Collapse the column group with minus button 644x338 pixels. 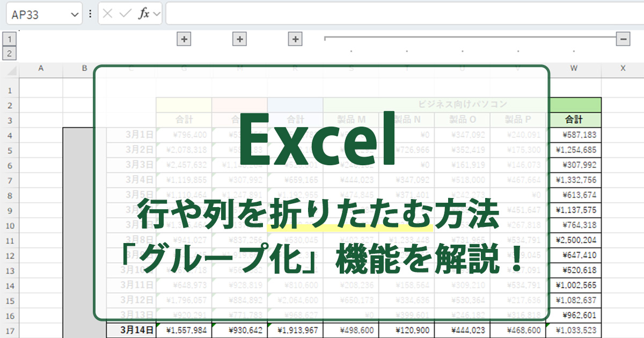click(x=623, y=39)
